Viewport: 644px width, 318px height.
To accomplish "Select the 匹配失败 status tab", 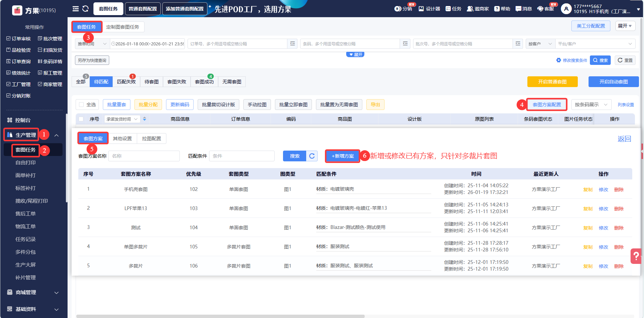I will coord(126,82).
